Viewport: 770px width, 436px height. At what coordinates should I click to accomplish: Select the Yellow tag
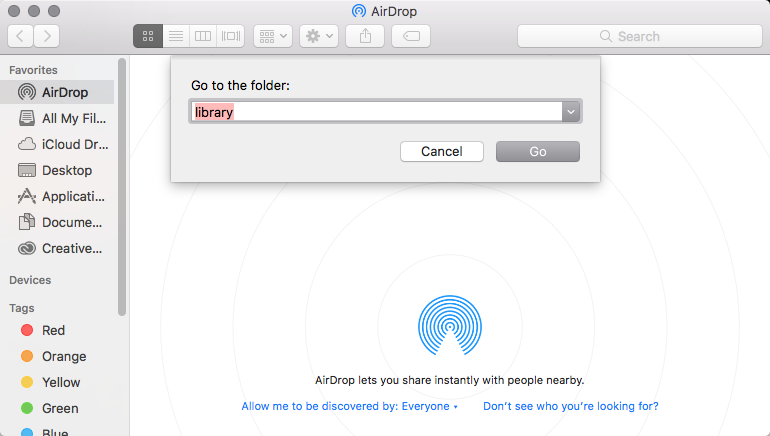coord(57,382)
